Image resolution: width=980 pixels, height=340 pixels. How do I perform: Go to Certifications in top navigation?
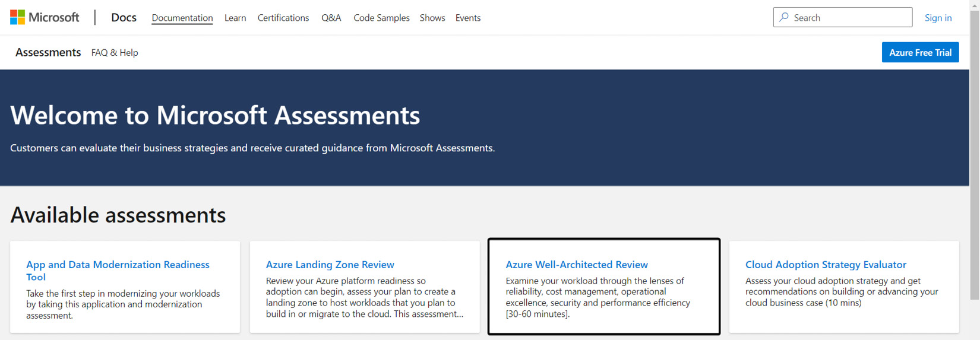283,18
